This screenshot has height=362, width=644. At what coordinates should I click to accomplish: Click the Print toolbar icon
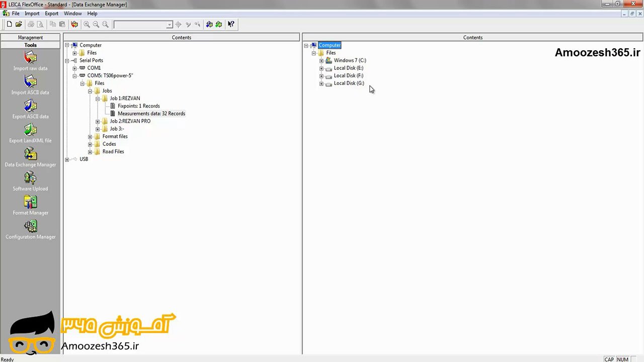[x=31, y=24]
